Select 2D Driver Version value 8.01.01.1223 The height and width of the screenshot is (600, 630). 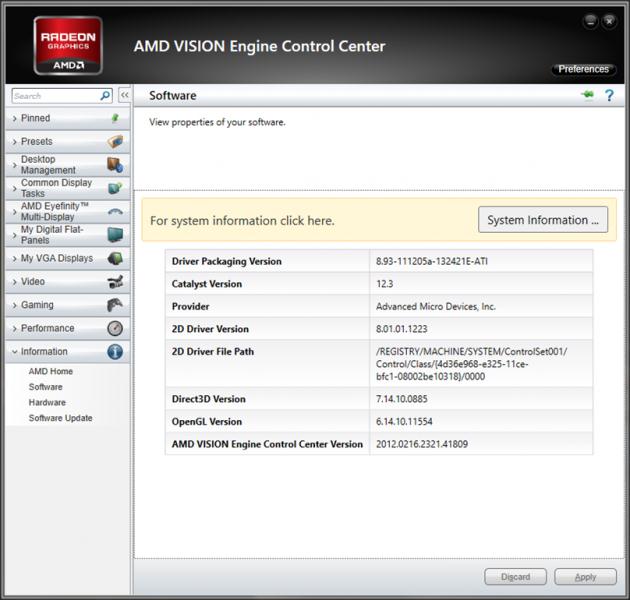tap(401, 329)
